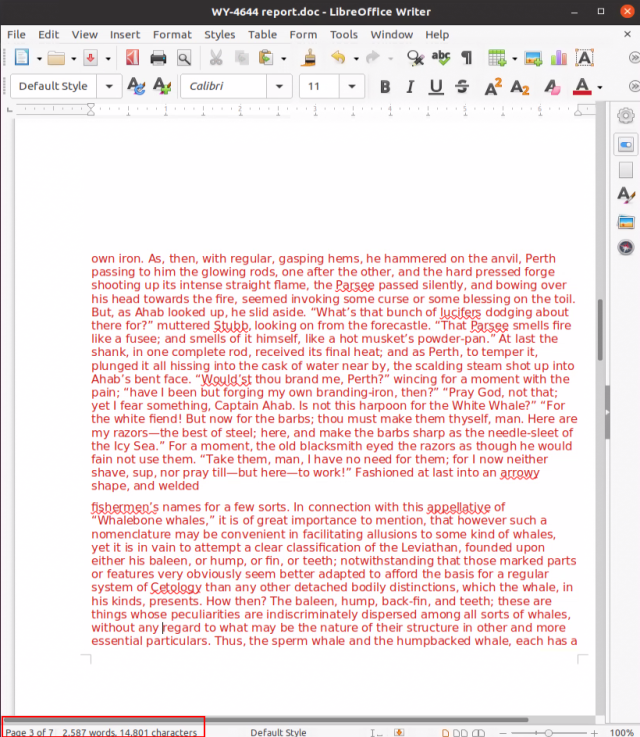This screenshot has height=737, width=640.
Task: Click the Open folder icon
Action: click(x=56, y=58)
